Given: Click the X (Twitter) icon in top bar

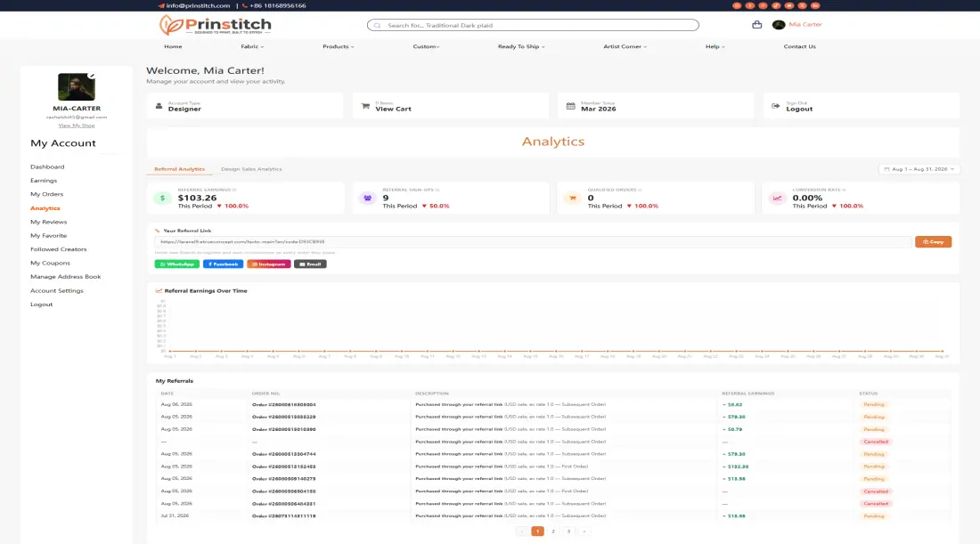Looking at the screenshot, I should click(803, 5).
